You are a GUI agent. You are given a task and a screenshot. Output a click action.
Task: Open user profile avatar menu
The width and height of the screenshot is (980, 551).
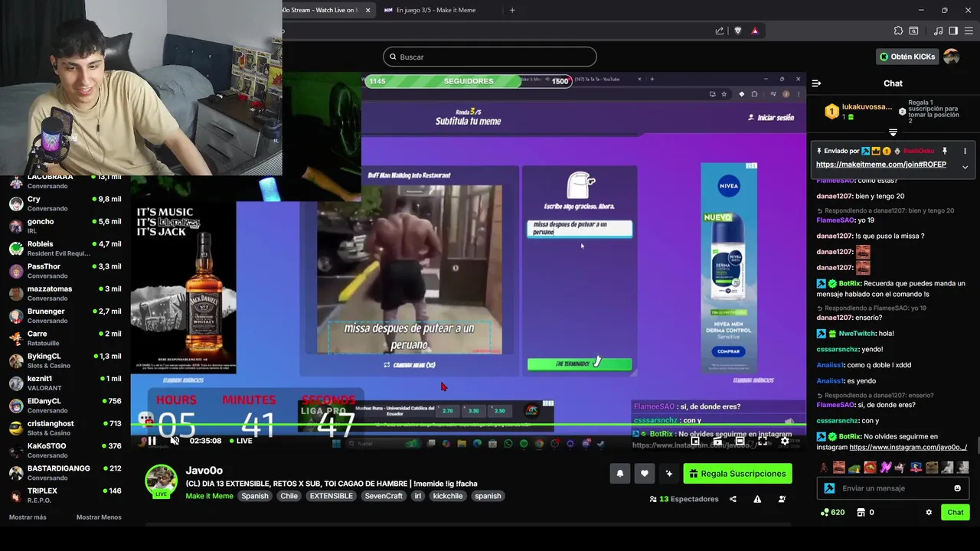point(952,57)
